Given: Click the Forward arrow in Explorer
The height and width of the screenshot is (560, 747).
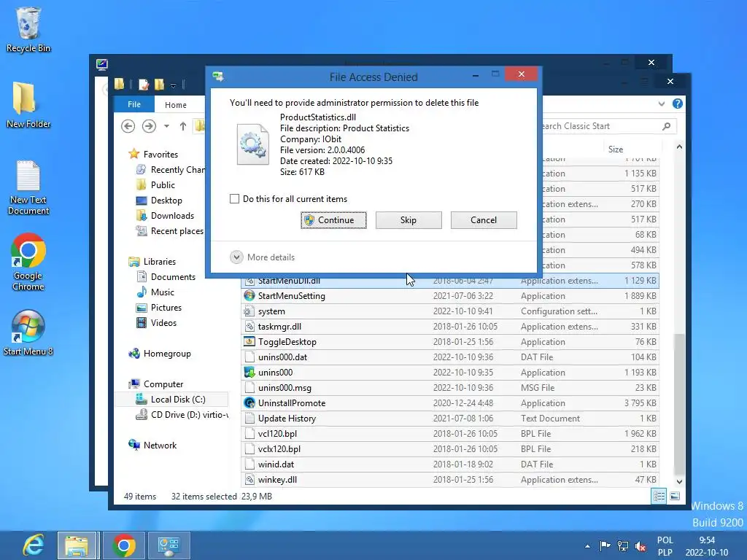Looking at the screenshot, I should click(149, 126).
